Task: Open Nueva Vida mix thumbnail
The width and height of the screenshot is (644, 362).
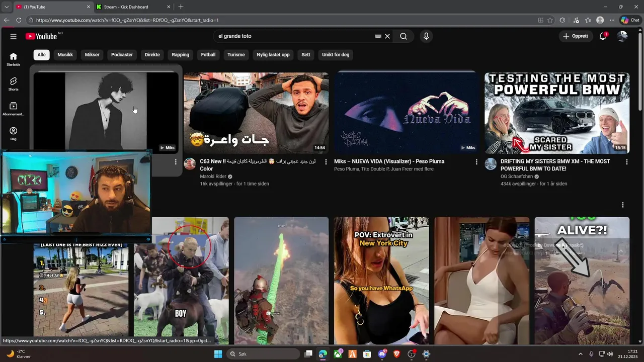Action: click(x=407, y=113)
